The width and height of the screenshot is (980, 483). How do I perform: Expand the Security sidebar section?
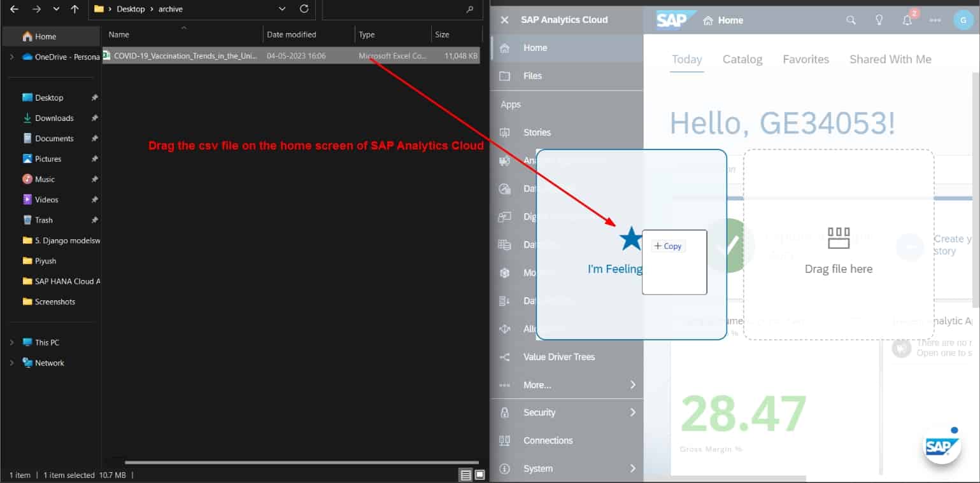tap(539, 412)
